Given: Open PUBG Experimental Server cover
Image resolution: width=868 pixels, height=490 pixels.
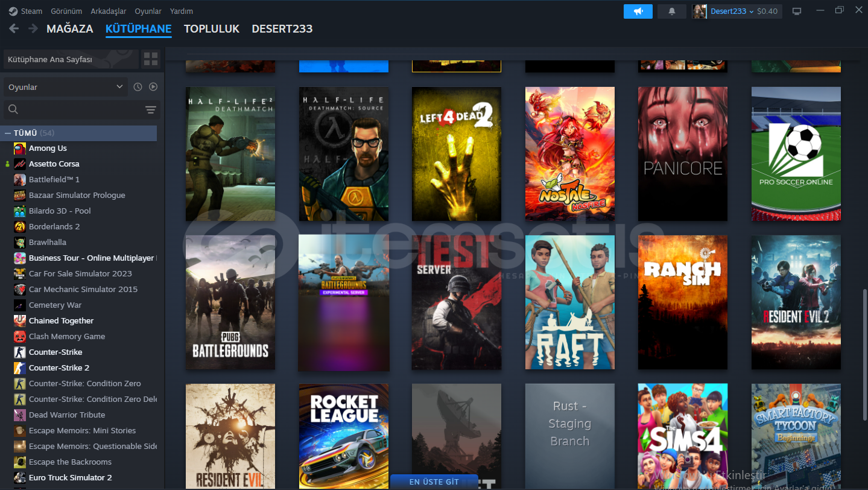Looking at the screenshot, I should click(344, 302).
